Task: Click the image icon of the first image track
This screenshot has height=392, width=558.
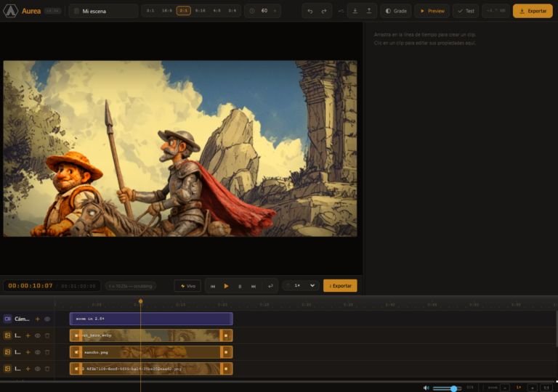Action: coord(7,335)
